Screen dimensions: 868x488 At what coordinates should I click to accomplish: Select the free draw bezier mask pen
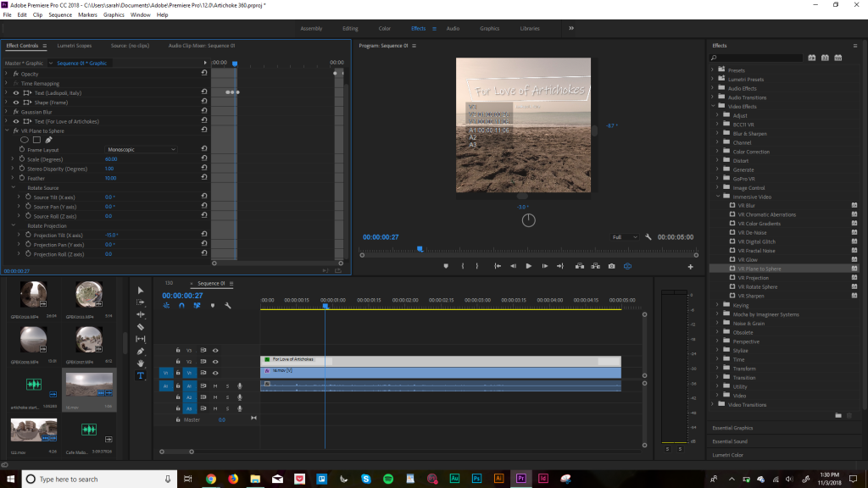point(48,140)
